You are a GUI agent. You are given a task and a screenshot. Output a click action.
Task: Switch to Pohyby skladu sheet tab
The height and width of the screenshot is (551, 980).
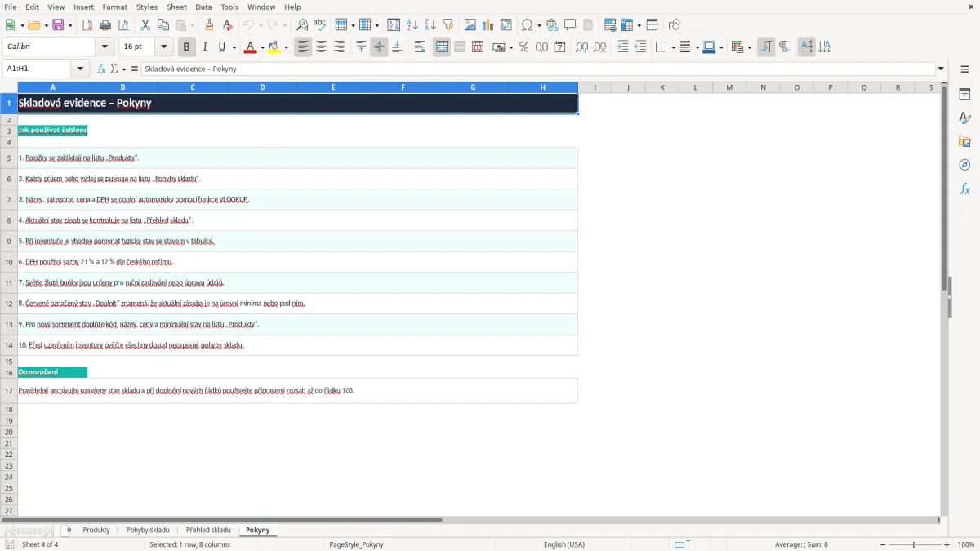[148, 530]
